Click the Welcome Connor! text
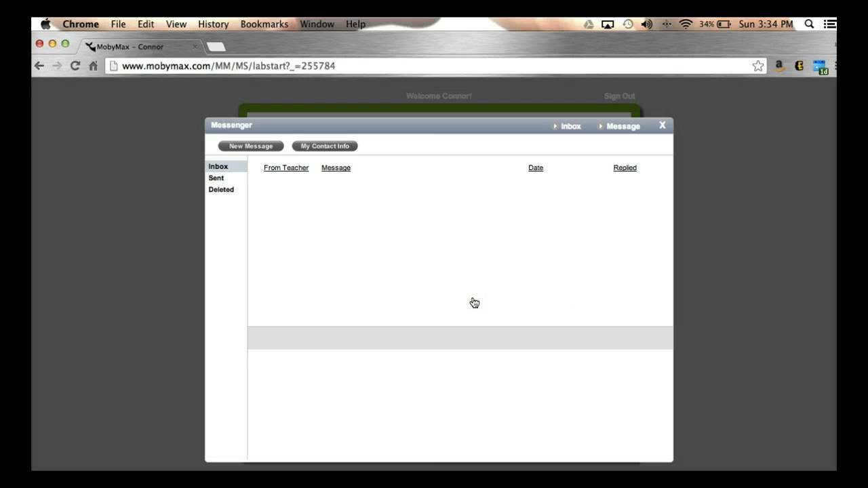This screenshot has width=868, height=488. tap(439, 96)
